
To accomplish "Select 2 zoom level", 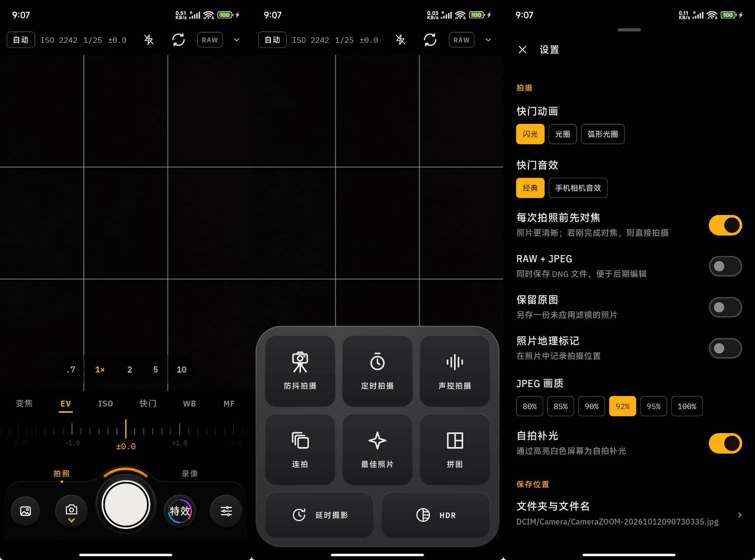I will tap(130, 370).
